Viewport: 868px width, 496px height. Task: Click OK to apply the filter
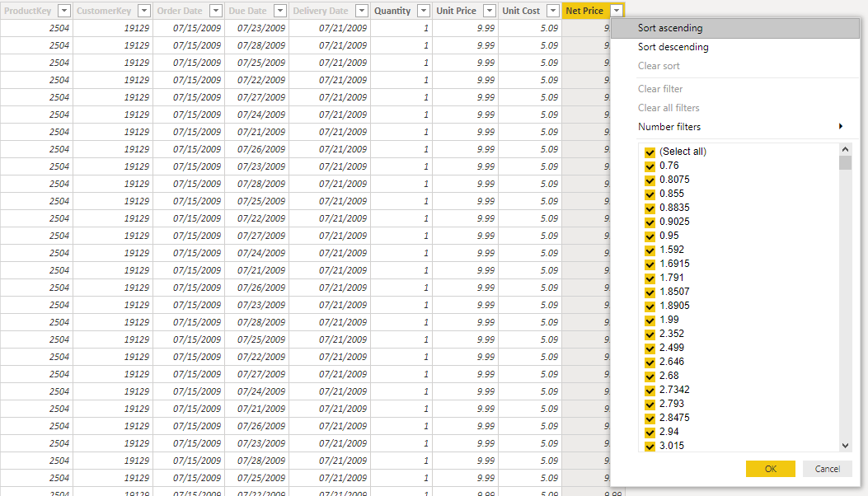click(x=771, y=469)
